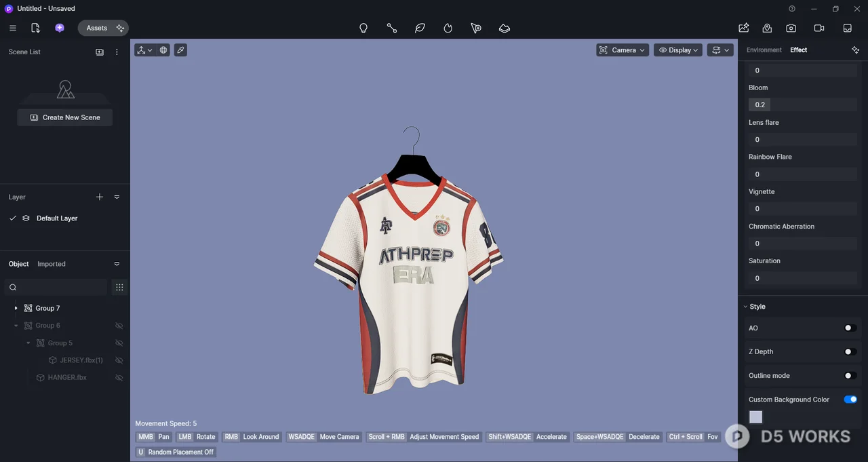868x462 pixels.
Task: Show the hidden HANGER.fbx object
Action: pyautogui.click(x=119, y=377)
